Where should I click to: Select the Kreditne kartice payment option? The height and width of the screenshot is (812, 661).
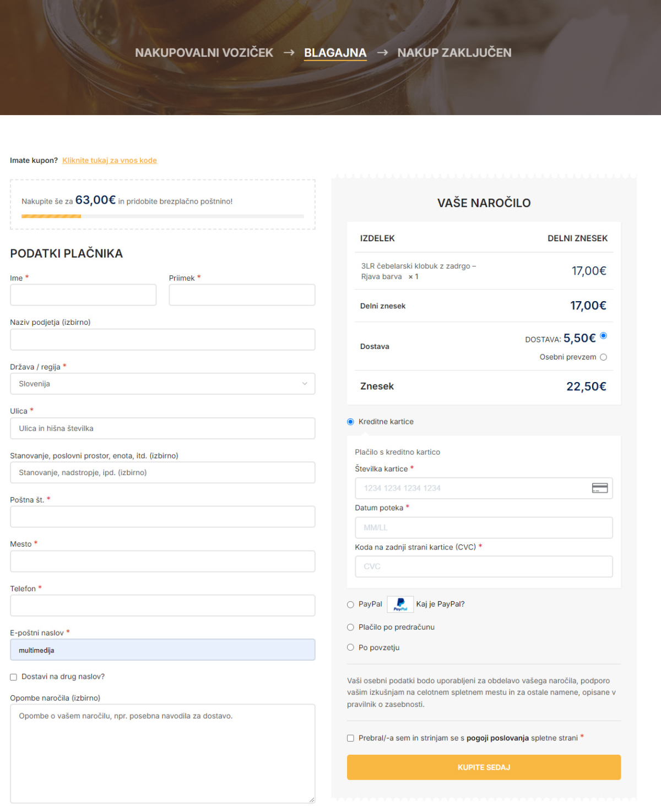coord(350,422)
